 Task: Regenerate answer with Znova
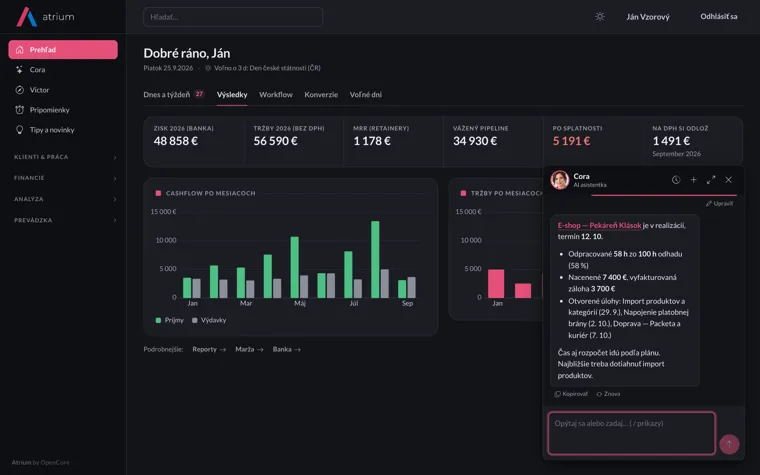coord(608,394)
